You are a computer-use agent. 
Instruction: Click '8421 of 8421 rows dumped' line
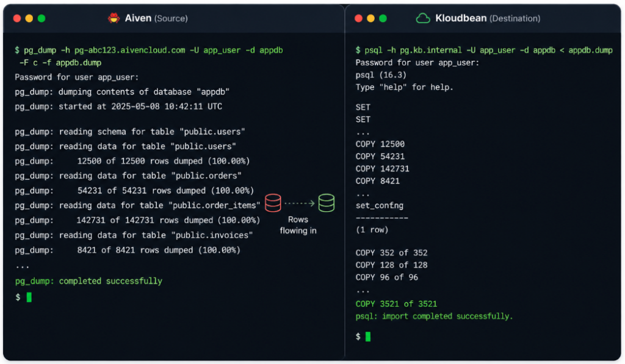(x=128, y=250)
